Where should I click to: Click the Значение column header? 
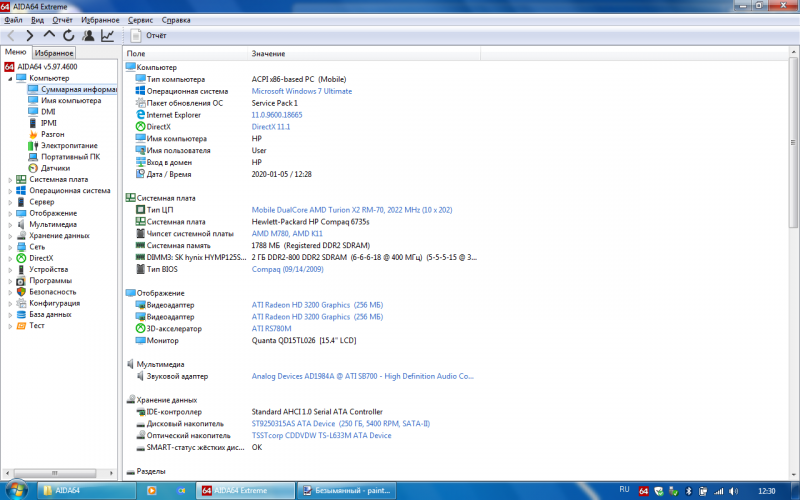[364, 54]
